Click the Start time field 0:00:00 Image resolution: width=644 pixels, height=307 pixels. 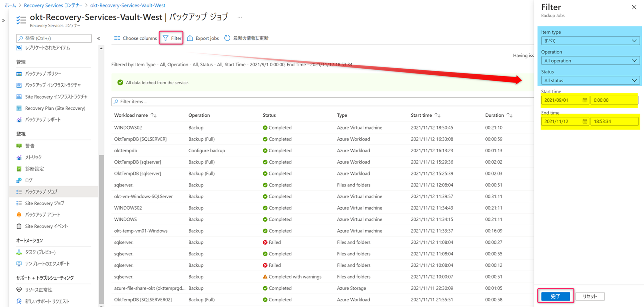(x=614, y=100)
